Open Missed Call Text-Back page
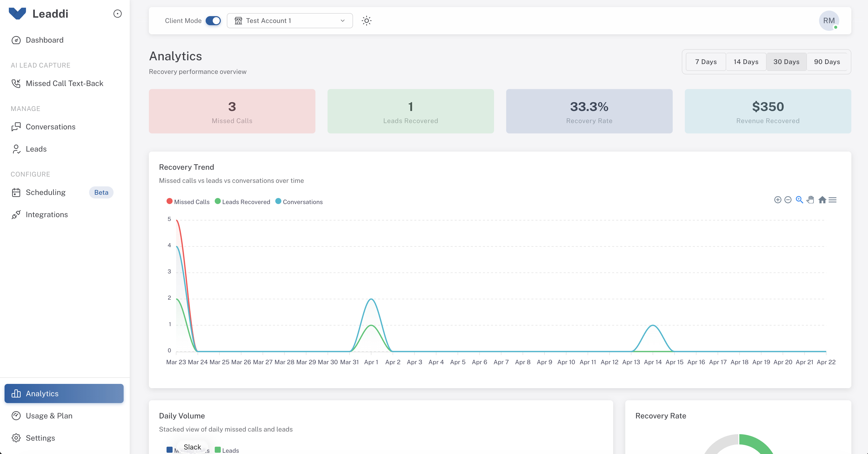 coord(64,83)
